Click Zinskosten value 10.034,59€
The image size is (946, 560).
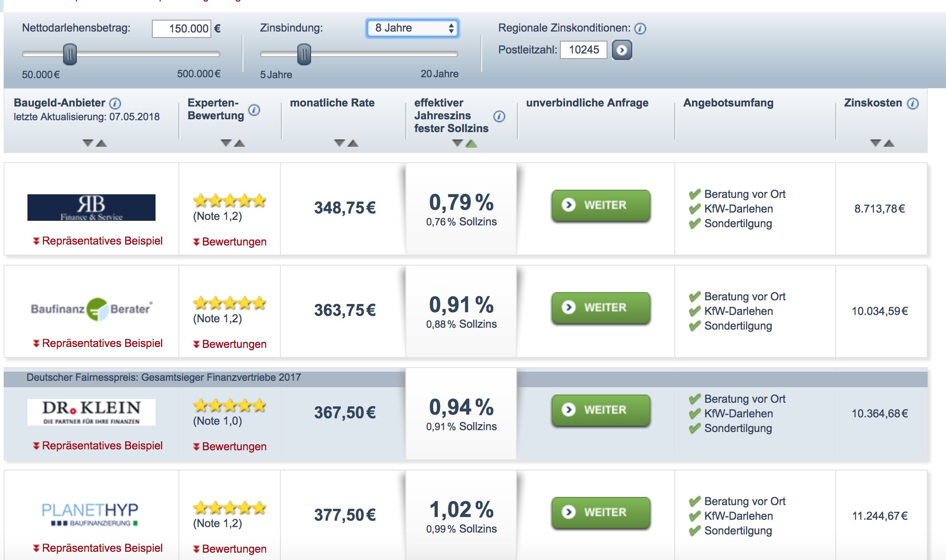click(x=880, y=311)
